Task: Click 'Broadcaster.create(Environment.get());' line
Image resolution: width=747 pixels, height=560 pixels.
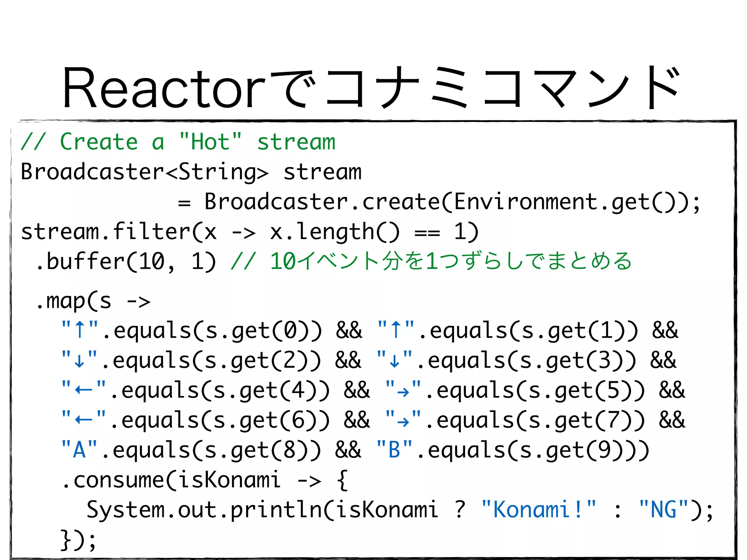Action: (439, 202)
